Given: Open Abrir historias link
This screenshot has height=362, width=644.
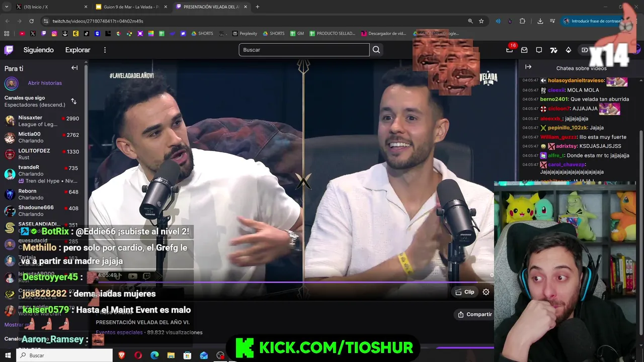Looking at the screenshot, I should coord(45,83).
